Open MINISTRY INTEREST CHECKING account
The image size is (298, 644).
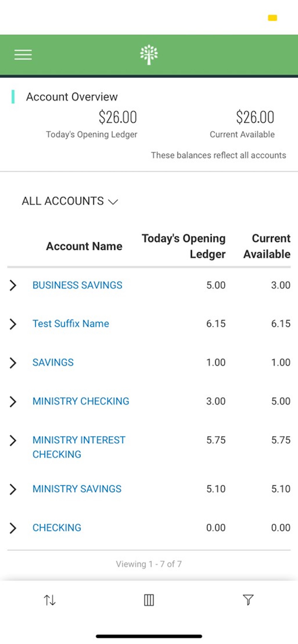tap(79, 440)
